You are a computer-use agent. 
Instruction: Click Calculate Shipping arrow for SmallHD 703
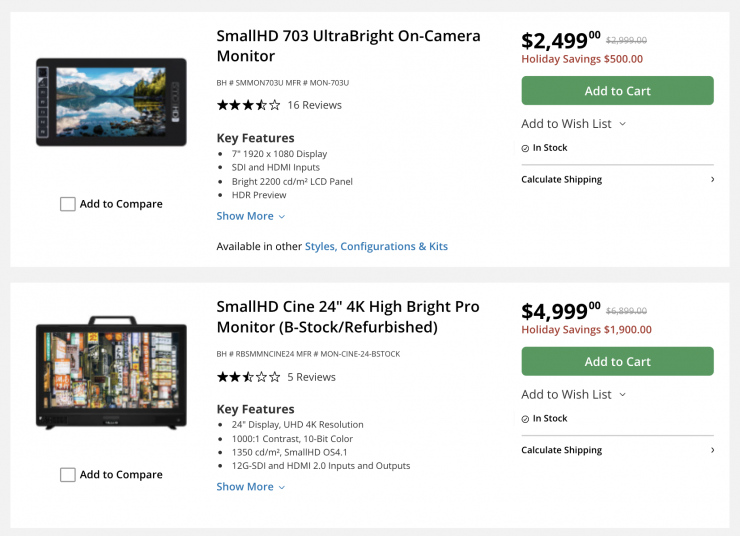click(712, 180)
